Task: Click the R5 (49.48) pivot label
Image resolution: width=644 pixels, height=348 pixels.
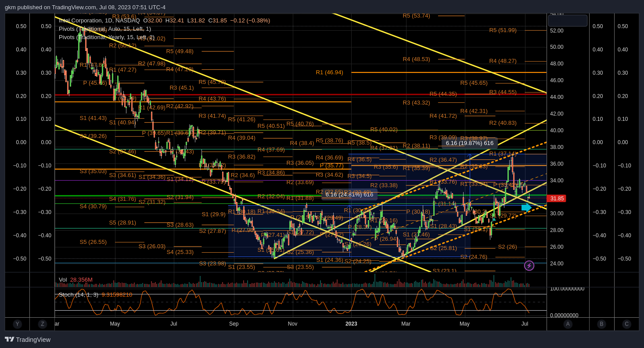Action: [x=180, y=51]
